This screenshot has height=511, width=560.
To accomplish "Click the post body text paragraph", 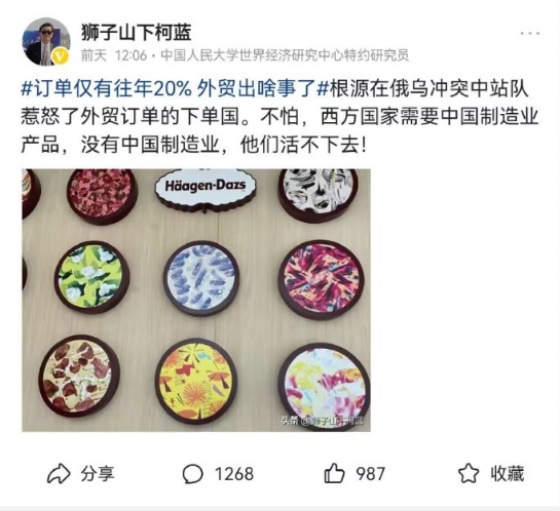I will tap(280, 117).
